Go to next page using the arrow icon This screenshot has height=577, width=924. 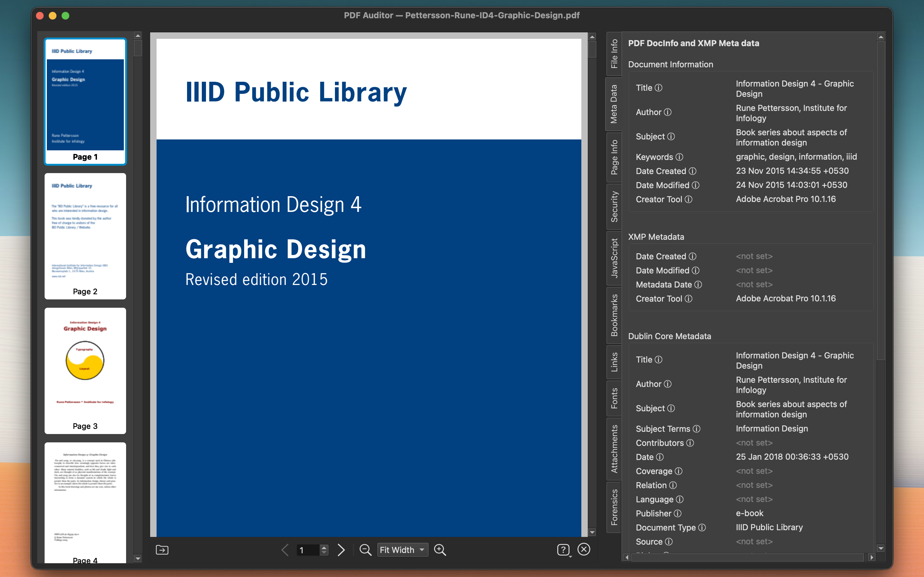(341, 549)
